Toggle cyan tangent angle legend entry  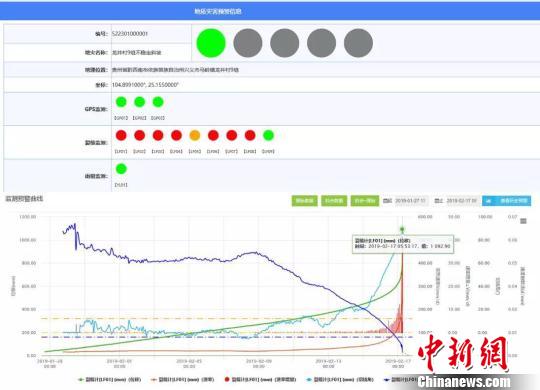340,379
